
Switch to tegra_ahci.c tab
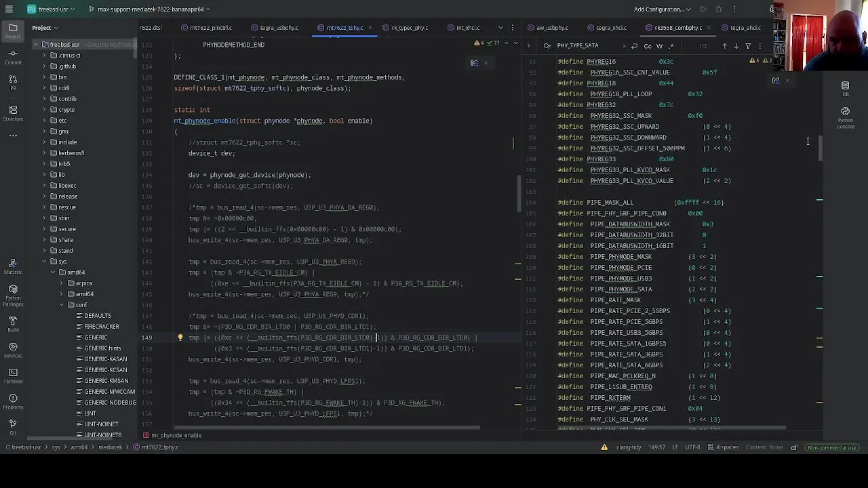[741, 28]
